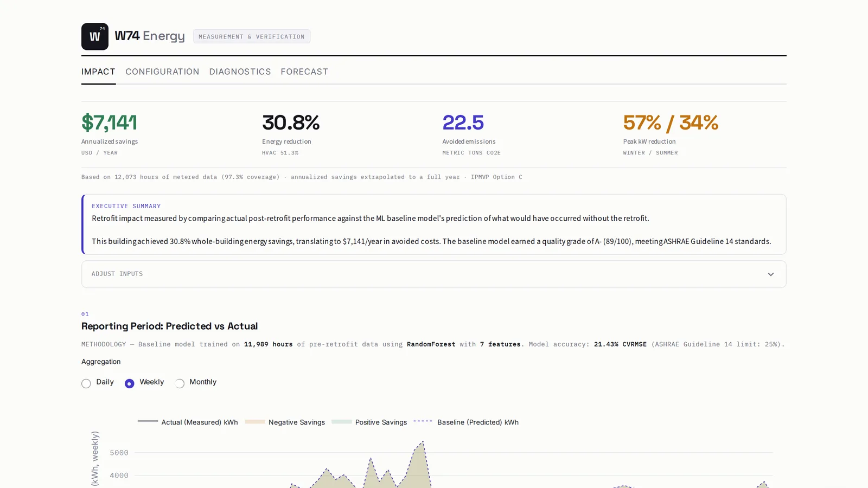Click the 'WINTER / SUMMER' label
The width and height of the screenshot is (868, 488).
tap(650, 153)
